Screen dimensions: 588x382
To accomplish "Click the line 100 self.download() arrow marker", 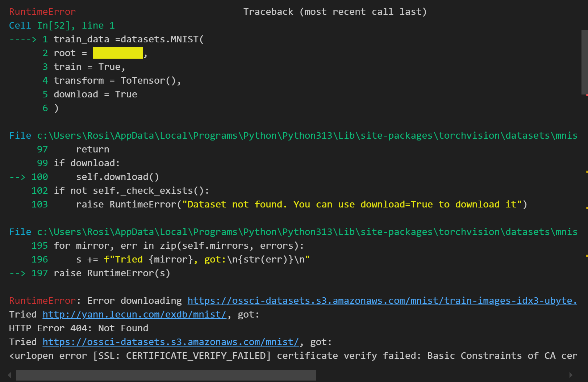I will pos(17,177).
